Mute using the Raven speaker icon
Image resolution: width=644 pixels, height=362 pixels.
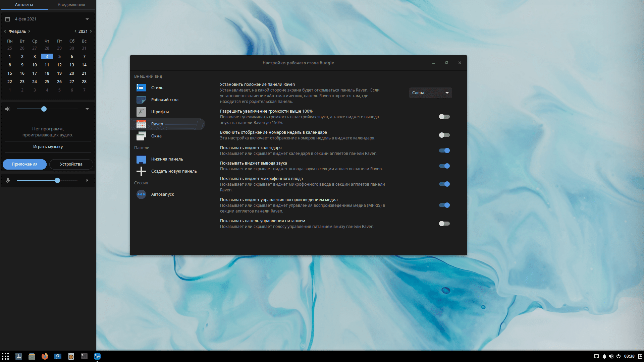click(8, 109)
